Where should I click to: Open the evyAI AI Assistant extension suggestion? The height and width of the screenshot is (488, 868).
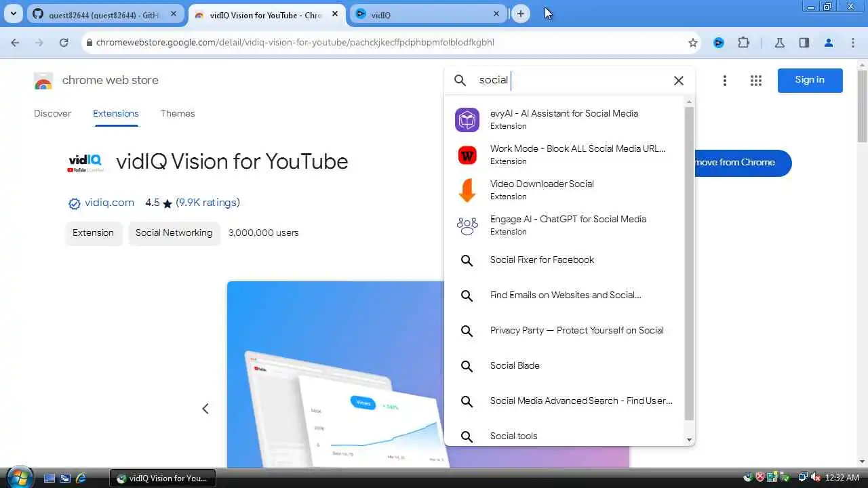point(564,119)
